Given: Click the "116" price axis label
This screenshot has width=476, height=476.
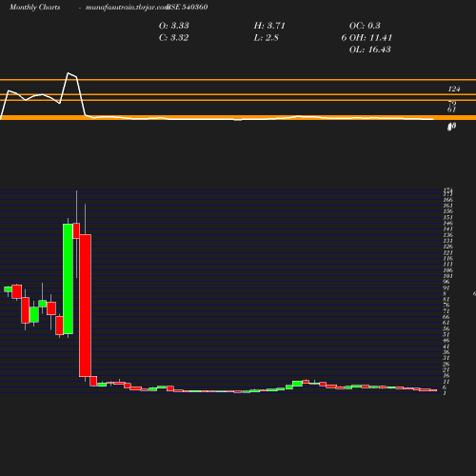Looking at the screenshot, I should [x=448, y=258].
